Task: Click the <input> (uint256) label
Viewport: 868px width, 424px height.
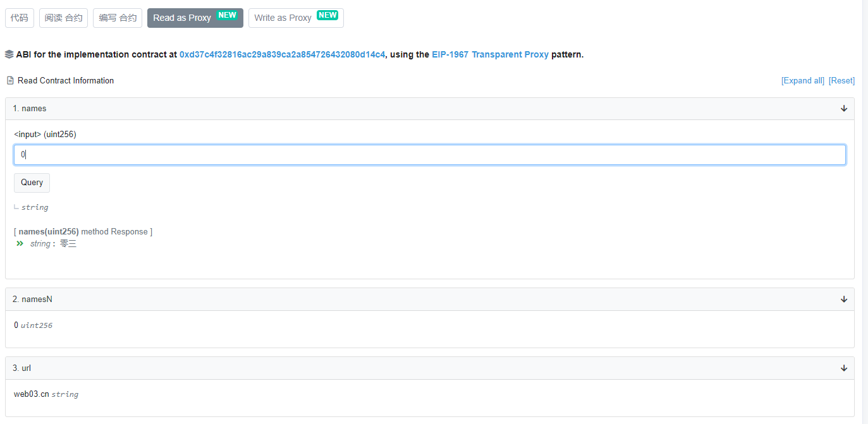Action: [x=45, y=135]
